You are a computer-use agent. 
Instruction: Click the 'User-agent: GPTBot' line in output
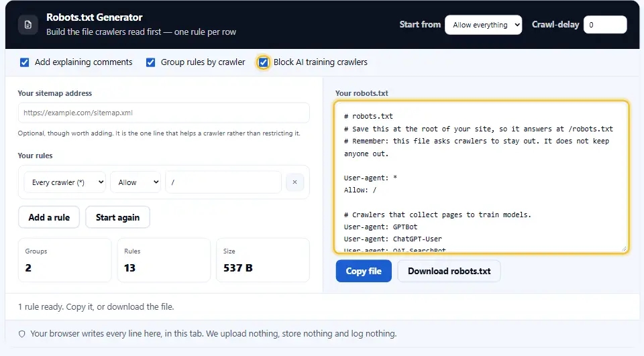[x=380, y=227]
